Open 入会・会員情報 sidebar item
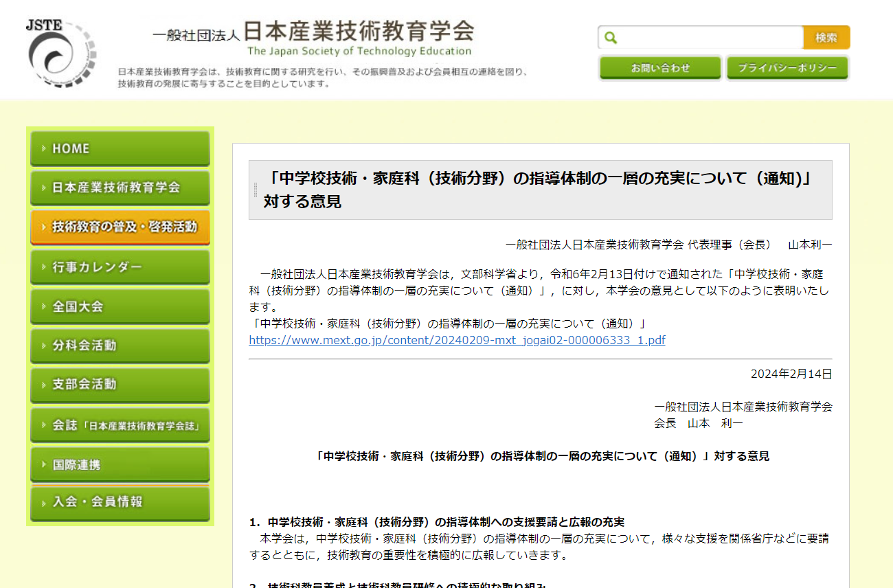The width and height of the screenshot is (893, 588). tap(120, 503)
